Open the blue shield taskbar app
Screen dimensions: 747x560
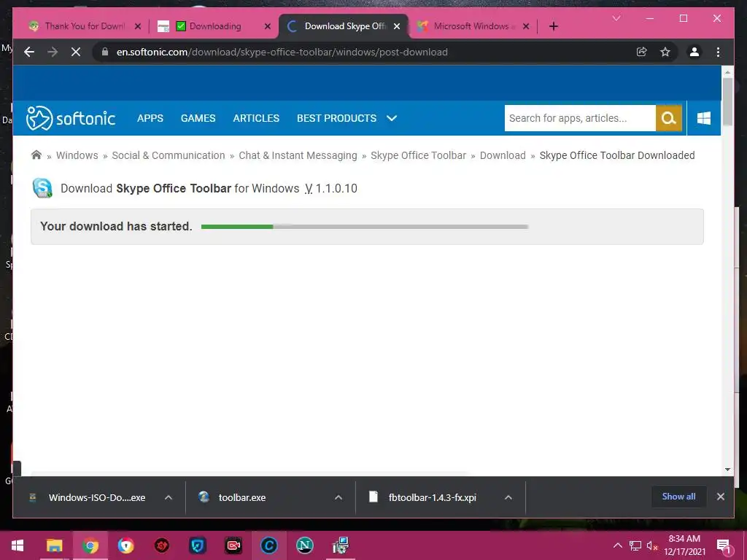(x=197, y=545)
